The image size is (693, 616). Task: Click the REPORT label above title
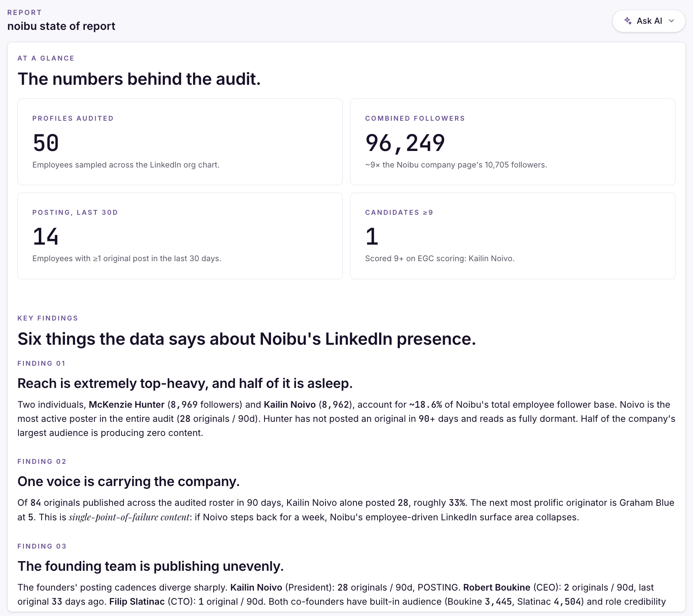(25, 13)
